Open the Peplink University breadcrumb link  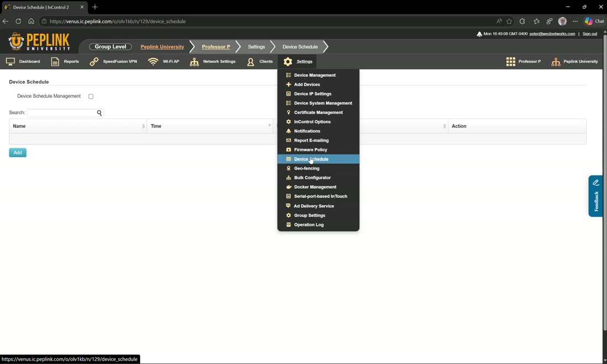coord(162,47)
